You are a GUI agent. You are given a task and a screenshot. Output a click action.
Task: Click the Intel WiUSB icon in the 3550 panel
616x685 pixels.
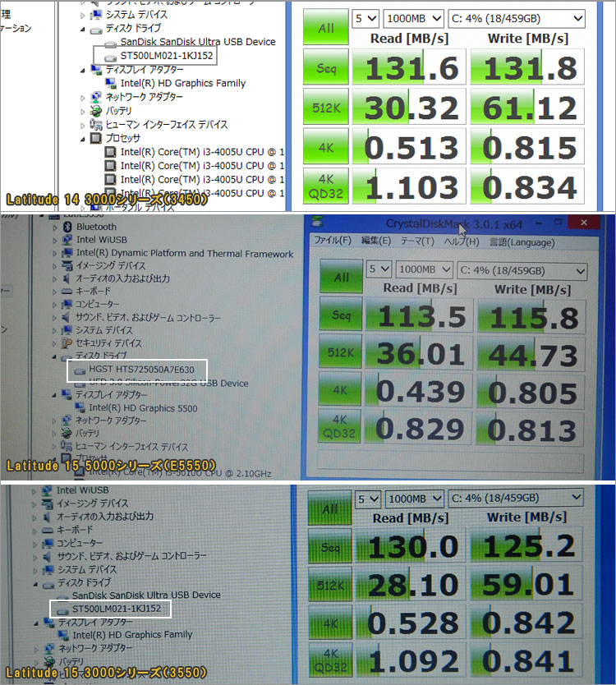(47, 490)
